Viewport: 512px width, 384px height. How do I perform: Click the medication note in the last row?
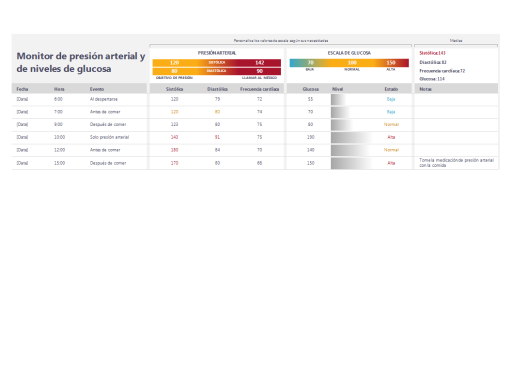tap(456, 163)
